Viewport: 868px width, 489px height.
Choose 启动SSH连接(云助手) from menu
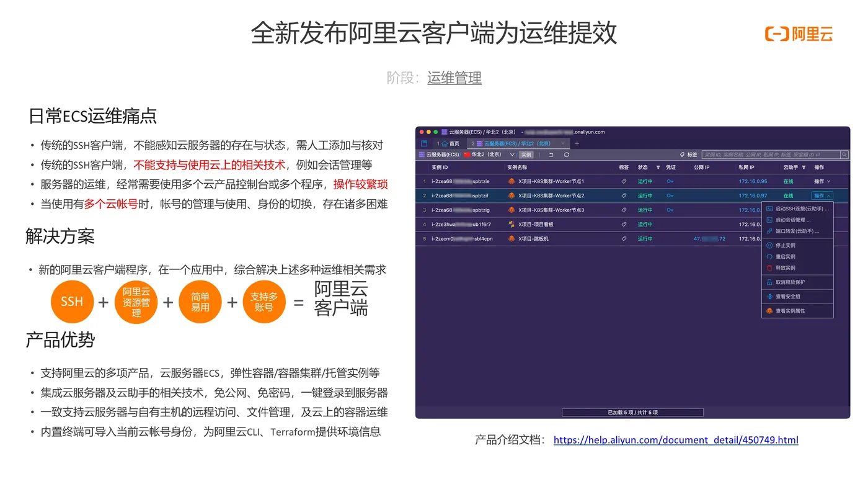pos(797,209)
